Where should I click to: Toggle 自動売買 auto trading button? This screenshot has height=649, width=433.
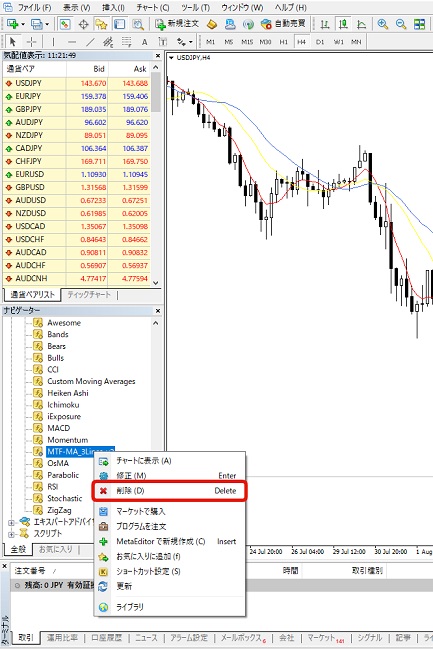click(x=283, y=24)
